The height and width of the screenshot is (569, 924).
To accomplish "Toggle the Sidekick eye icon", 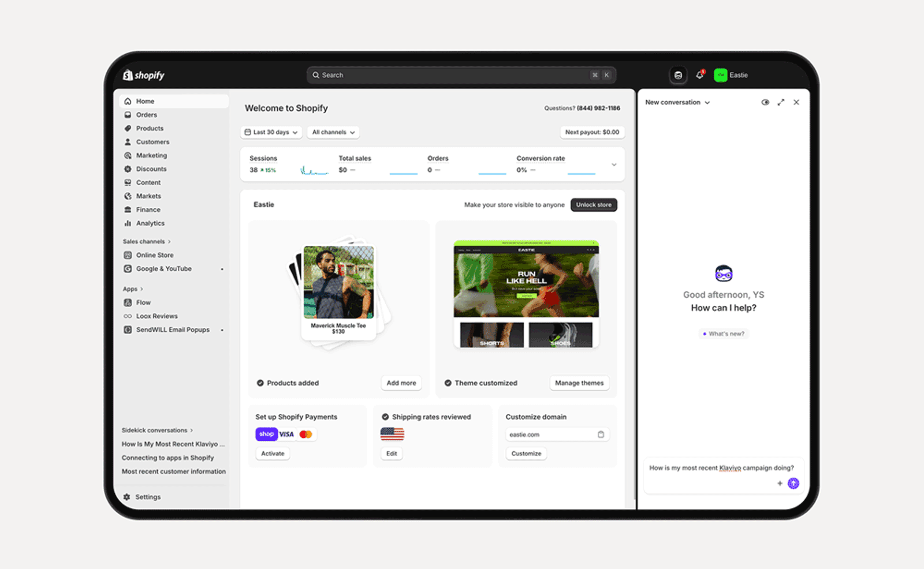I will click(x=765, y=103).
